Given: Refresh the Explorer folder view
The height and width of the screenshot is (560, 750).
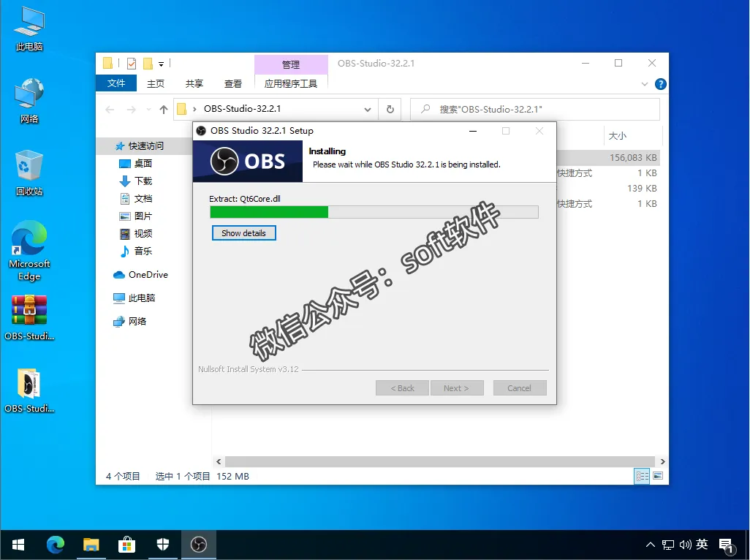Looking at the screenshot, I should click(x=390, y=109).
